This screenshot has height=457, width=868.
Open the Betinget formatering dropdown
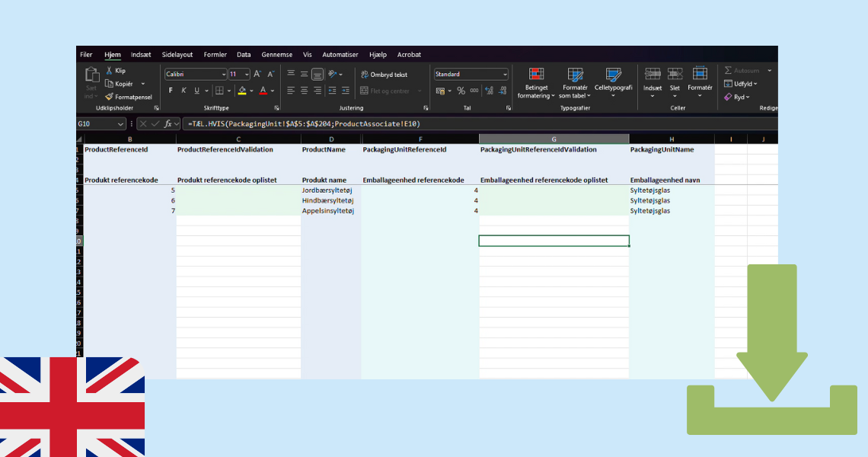536,83
